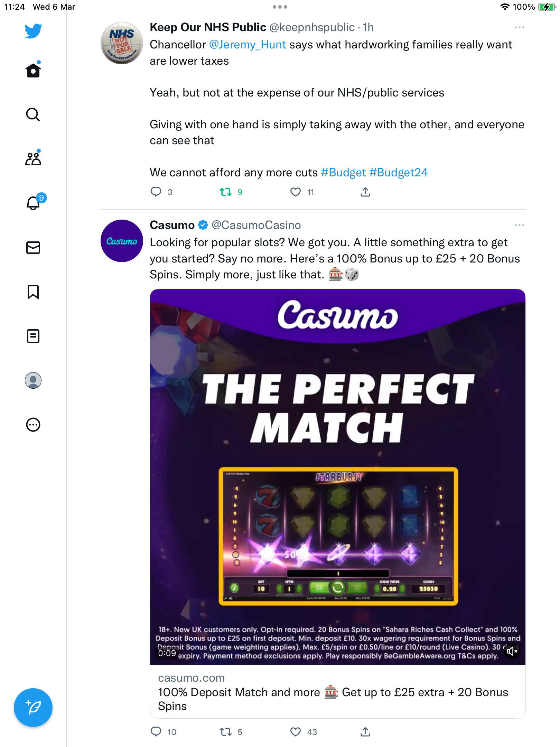Viewport: 560px width, 747px height.
Task: Open Profile avatar icon in sidebar
Action: coord(33,380)
